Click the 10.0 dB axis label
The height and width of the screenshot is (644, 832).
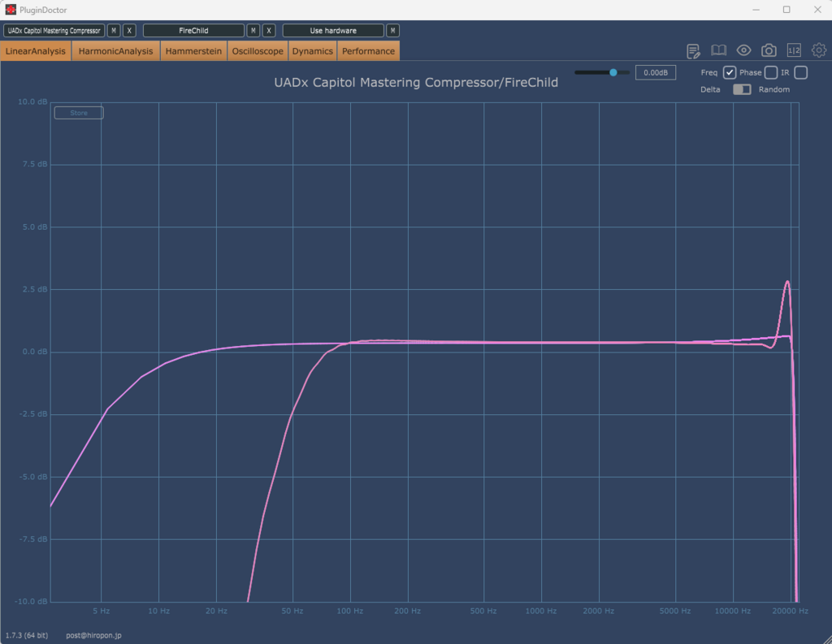pyautogui.click(x=32, y=102)
